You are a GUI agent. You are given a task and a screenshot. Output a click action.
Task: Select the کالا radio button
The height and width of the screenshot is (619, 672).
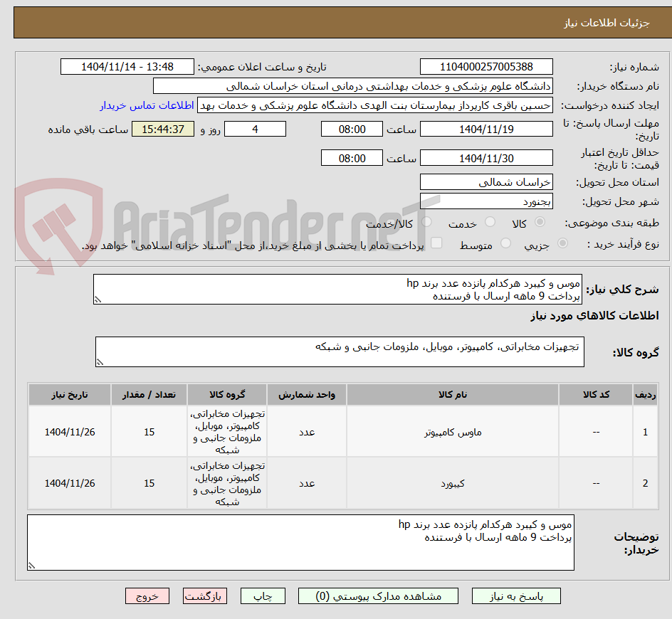(x=540, y=222)
